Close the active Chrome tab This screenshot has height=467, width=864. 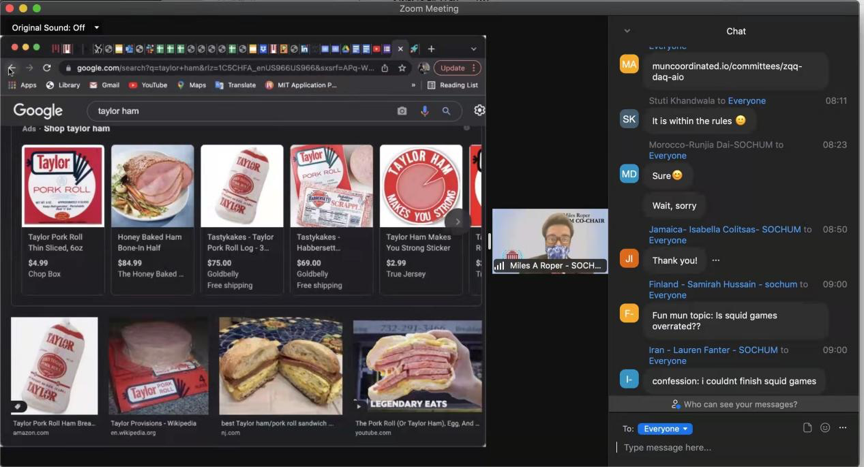401,49
